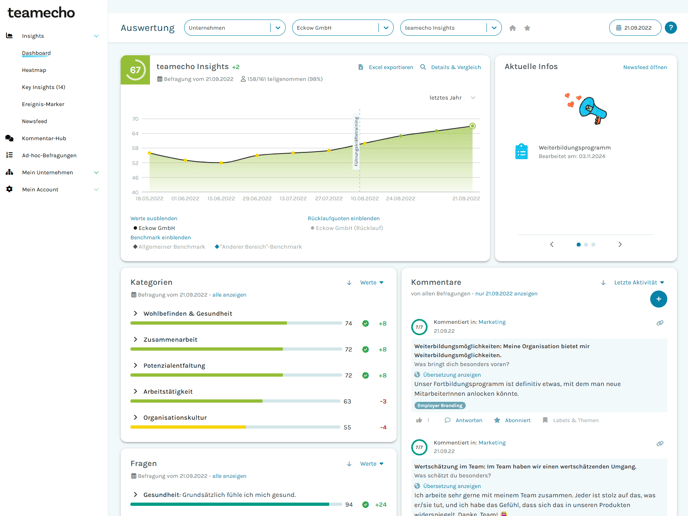Copy link of first Marketing comment
Screen dimensions: 688x516
pos(659,323)
